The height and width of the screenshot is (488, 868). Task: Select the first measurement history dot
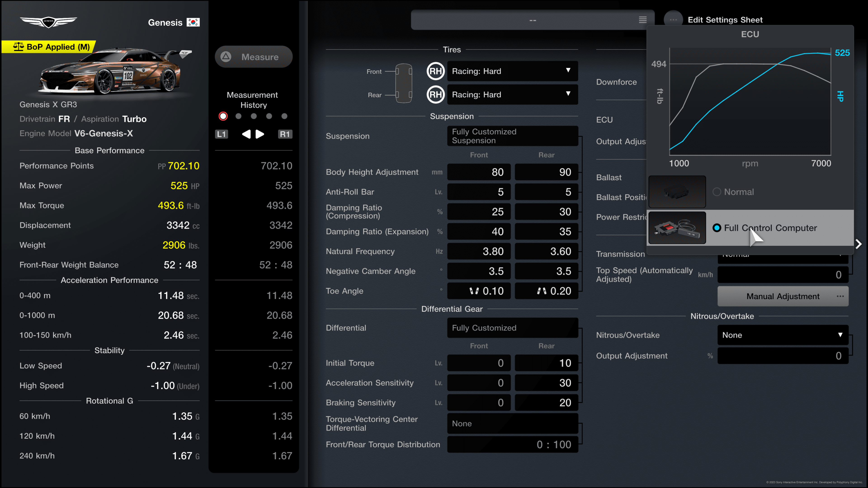223,116
